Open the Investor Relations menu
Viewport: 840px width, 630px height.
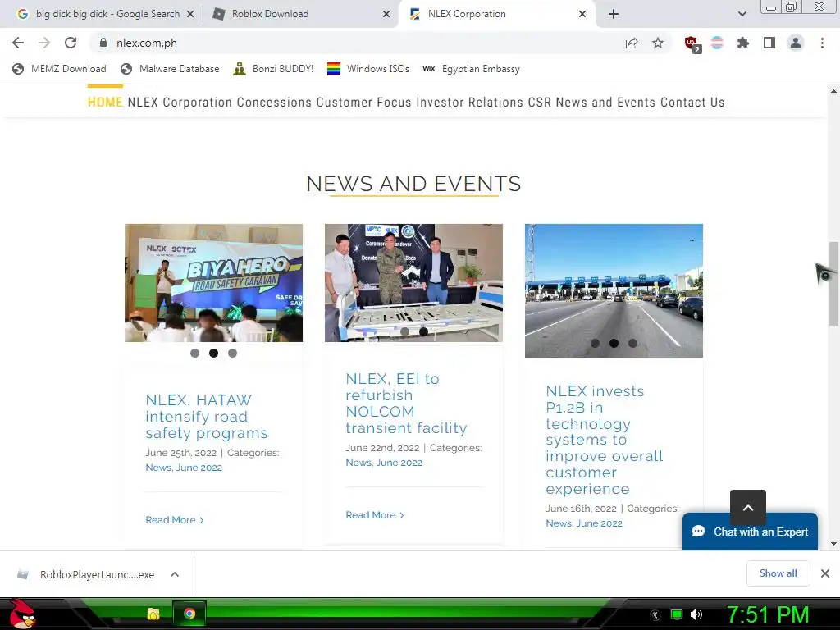pos(469,103)
